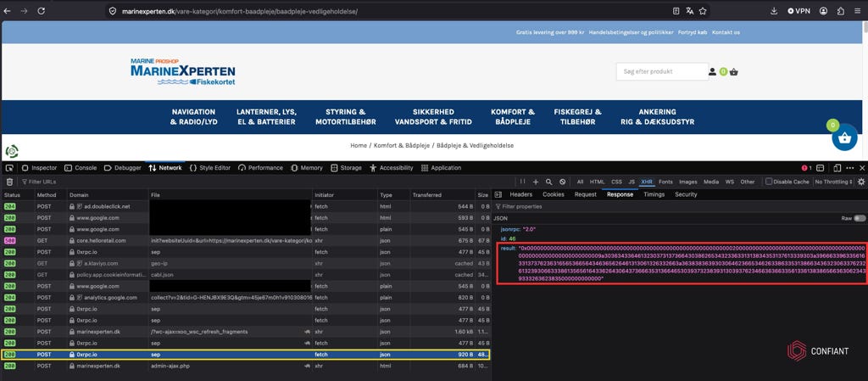The width and height of the screenshot is (868, 381).
Task: Click the VPN button in toolbar
Action: pos(798,10)
